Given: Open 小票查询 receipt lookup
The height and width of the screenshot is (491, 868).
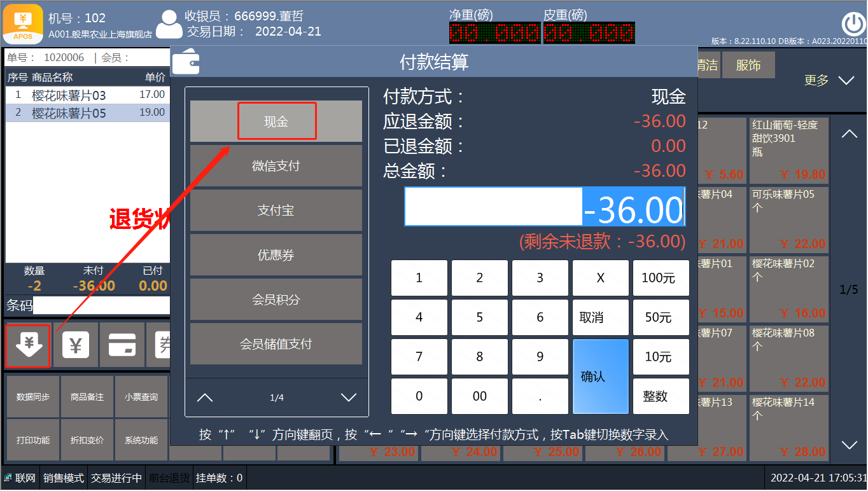Looking at the screenshot, I should click(141, 397).
